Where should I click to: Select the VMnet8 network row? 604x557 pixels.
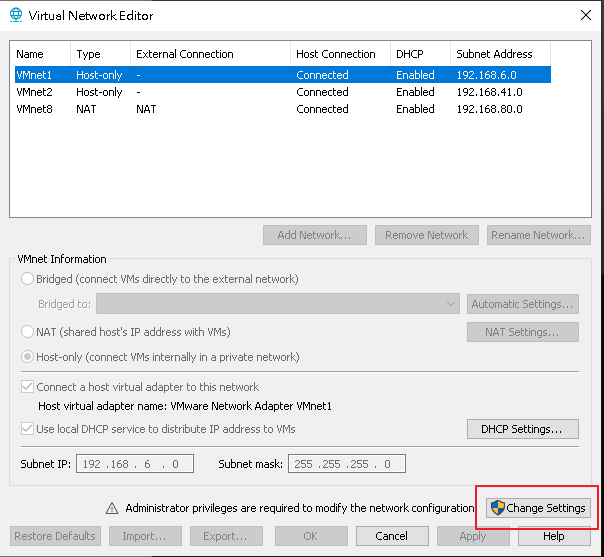pyautogui.click(x=283, y=109)
